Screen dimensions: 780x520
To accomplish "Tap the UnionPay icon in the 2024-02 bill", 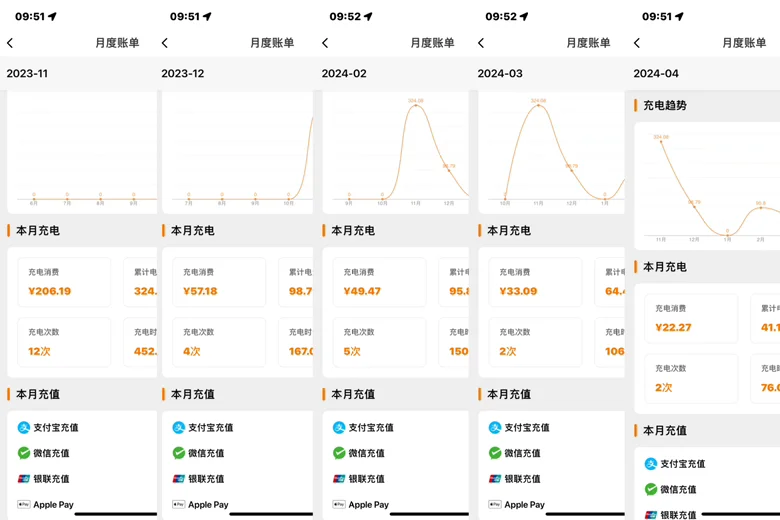I will point(339,479).
